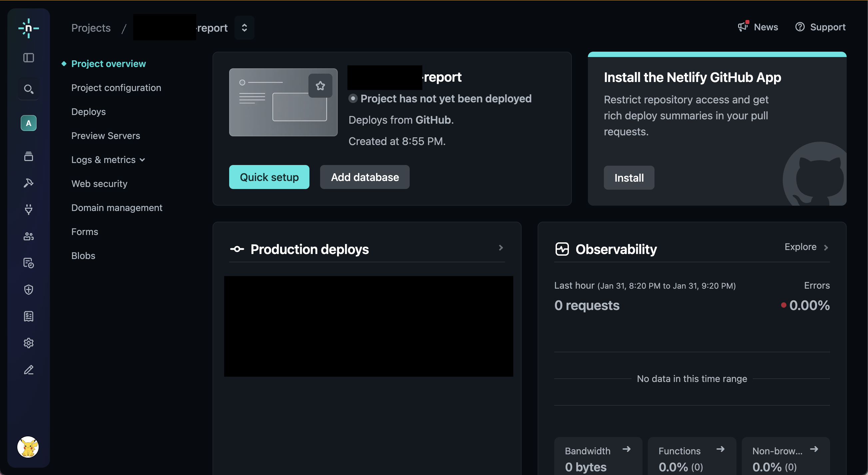Open search with magnifier icon
868x475 pixels.
[28, 89]
